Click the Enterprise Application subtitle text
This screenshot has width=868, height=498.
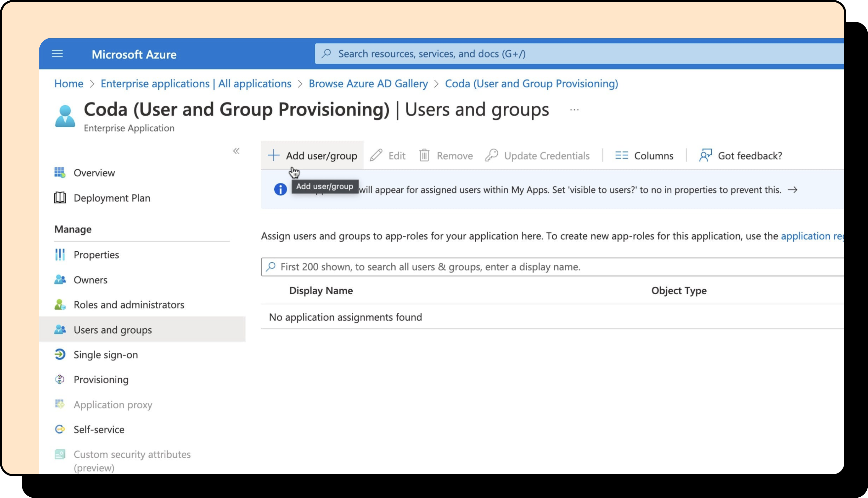pos(129,128)
